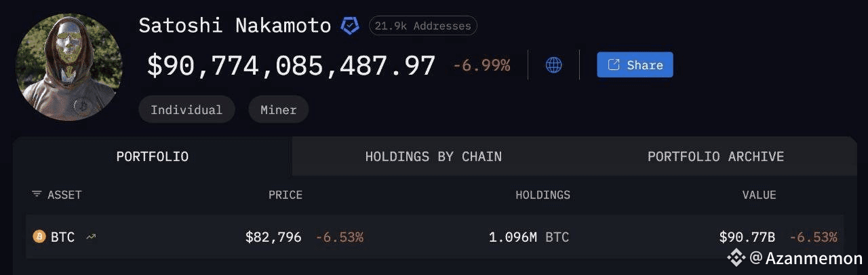868x275 pixels.
Task: Click the $90,774,085,487.97 total balance
Action: click(x=291, y=65)
